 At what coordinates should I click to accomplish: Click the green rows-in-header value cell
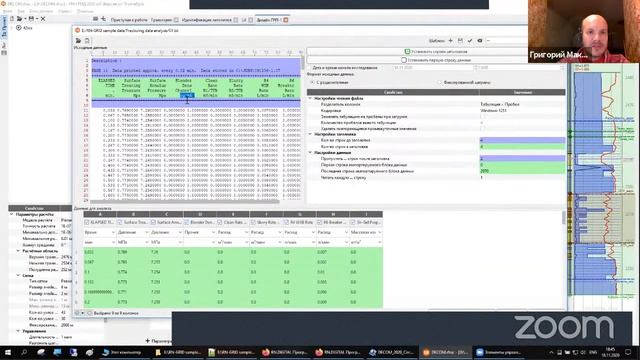(522, 146)
